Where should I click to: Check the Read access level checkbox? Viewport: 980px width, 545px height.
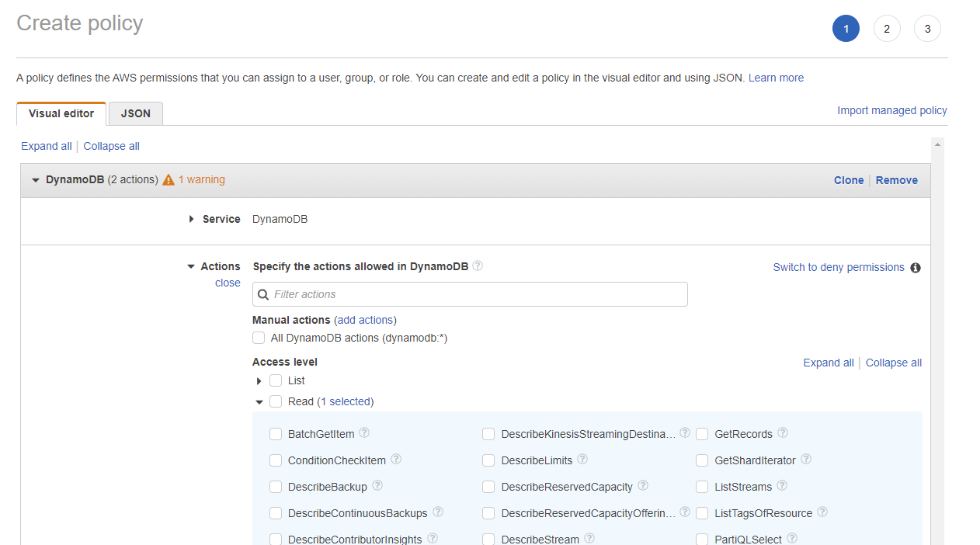tap(276, 401)
